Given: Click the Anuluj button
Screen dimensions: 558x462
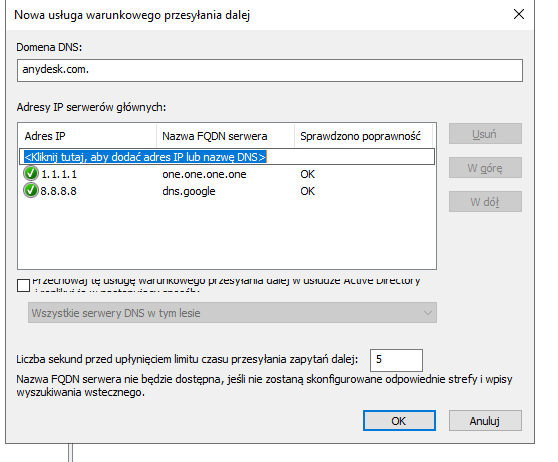Looking at the screenshot, I should tap(485, 421).
